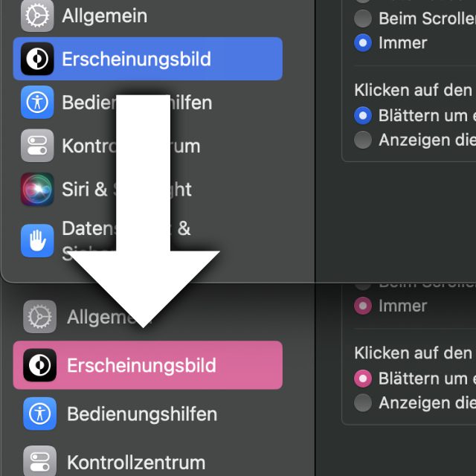
Task: Select the pink-highlighted Erscheinungsbild sidebar item
Action: (148, 365)
